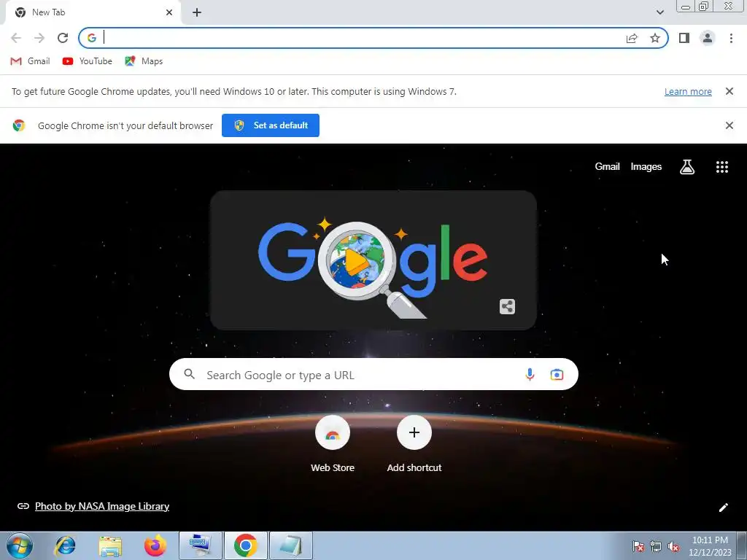747x560 pixels.
Task: Dismiss the Windows 7 update notice
Action: point(729,91)
